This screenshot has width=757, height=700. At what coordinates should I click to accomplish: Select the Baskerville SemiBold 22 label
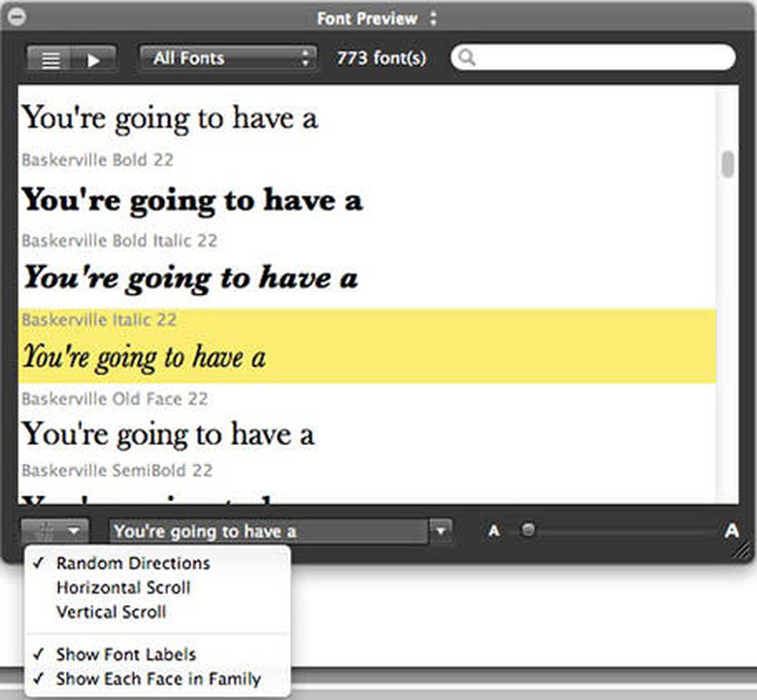pyautogui.click(x=117, y=470)
